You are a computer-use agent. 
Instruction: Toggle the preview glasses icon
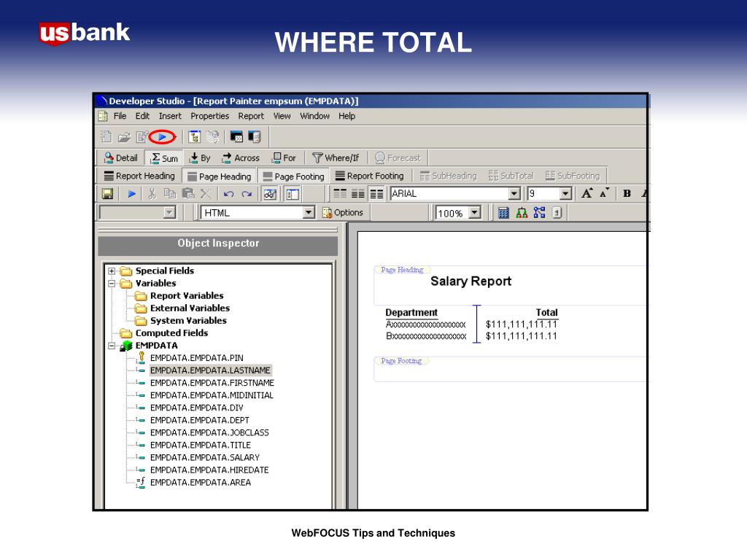pyautogui.click(x=270, y=194)
